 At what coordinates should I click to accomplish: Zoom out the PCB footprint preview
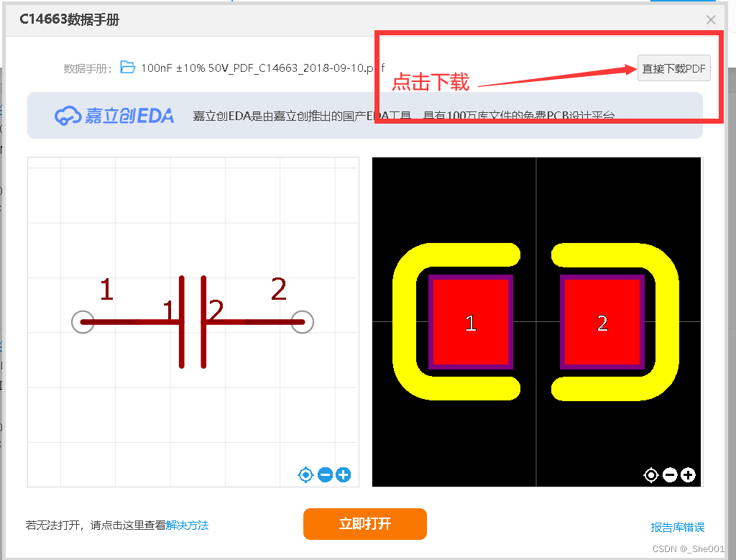[670, 475]
